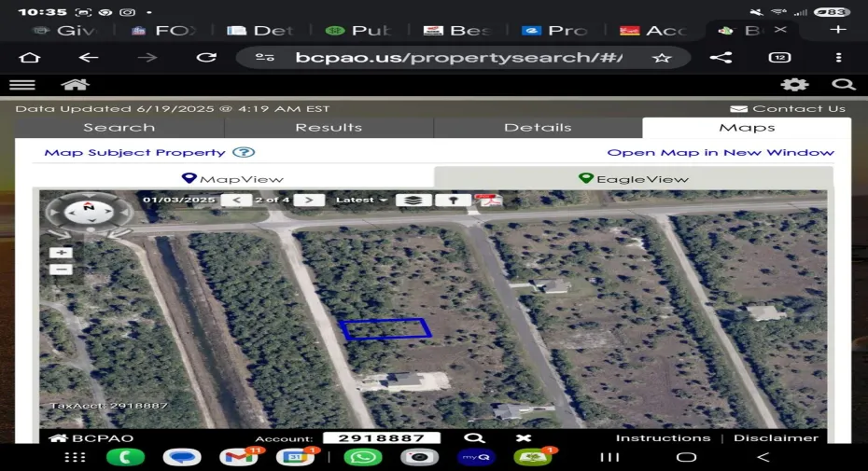Viewport: 868px width, 471px height.
Task: Clear the account field with X icon
Action: [x=524, y=437]
